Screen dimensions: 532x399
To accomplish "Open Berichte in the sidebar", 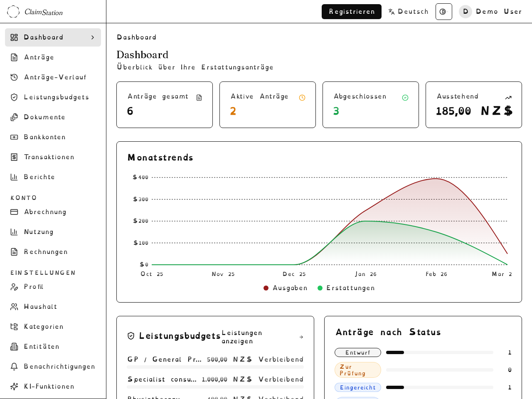I will click(x=53, y=177).
